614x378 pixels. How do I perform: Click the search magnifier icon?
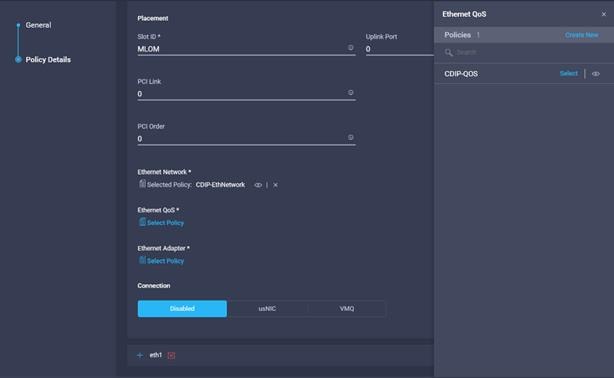coord(449,52)
